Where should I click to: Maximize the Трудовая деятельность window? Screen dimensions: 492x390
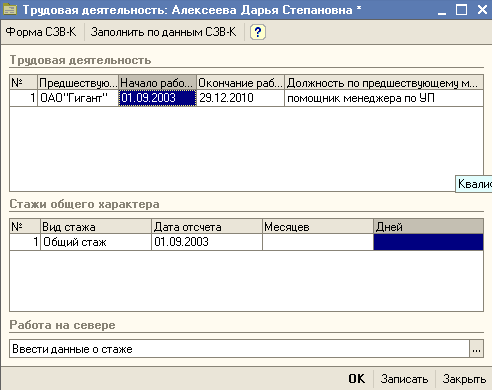pos(462,10)
